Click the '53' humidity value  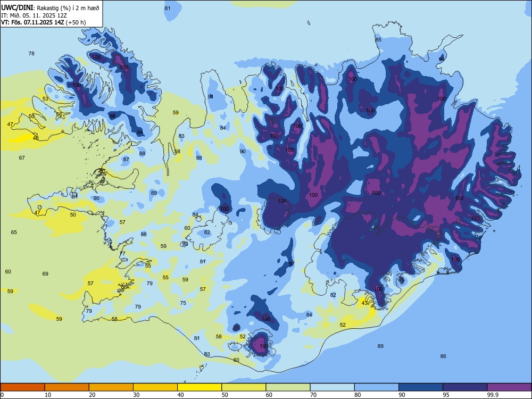point(45,99)
